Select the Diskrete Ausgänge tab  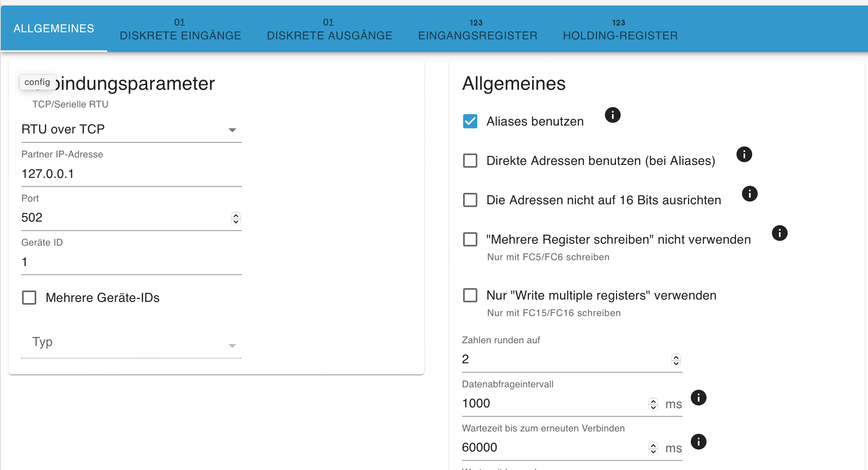329,29
